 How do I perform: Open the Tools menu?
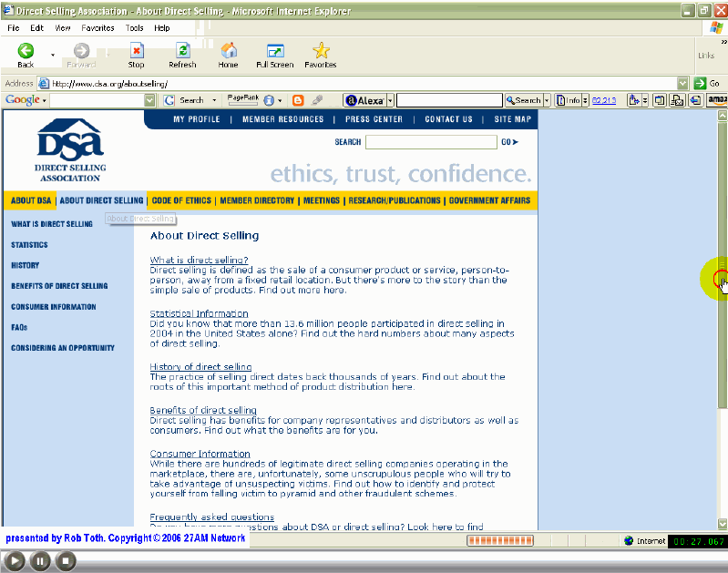(x=135, y=28)
